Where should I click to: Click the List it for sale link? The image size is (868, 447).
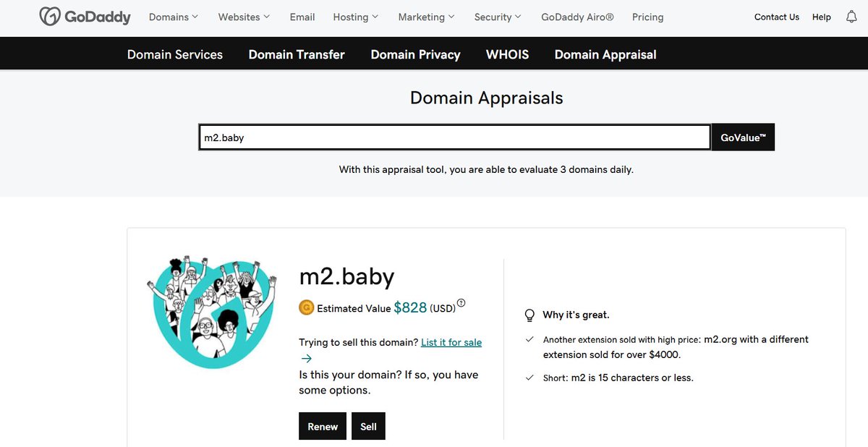click(451, 342)
